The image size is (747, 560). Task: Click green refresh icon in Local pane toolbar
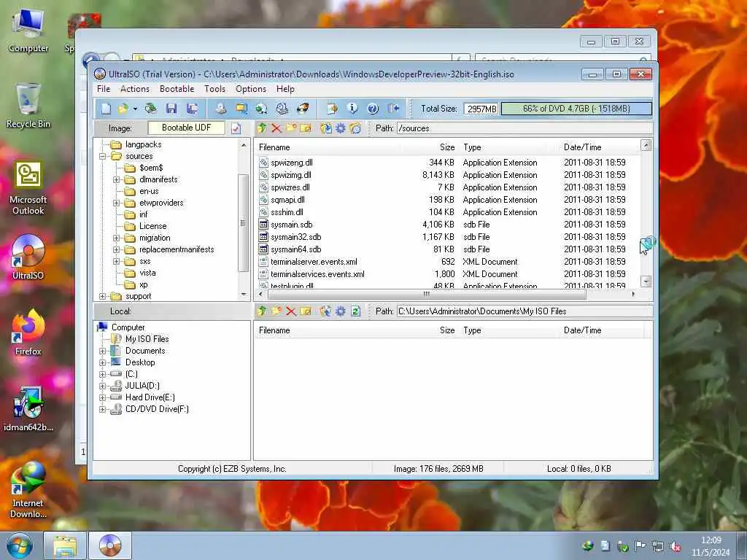tap(355, 311)
